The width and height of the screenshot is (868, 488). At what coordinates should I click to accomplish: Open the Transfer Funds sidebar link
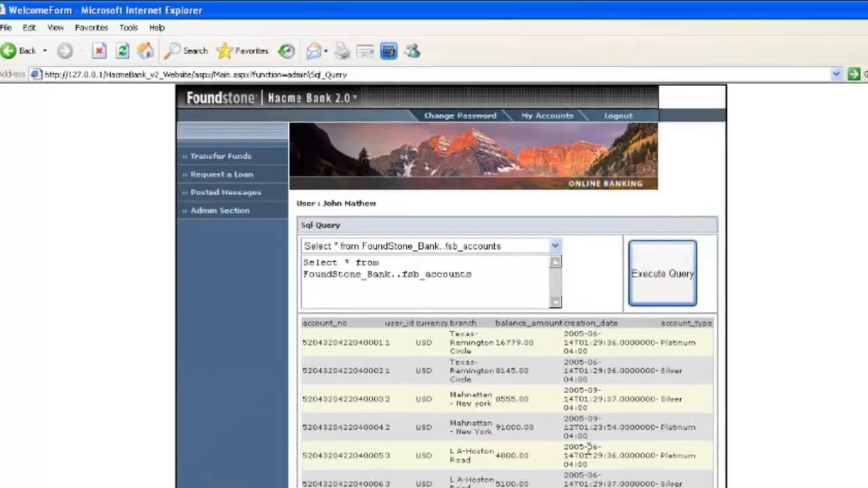click(x=220, y=156)
